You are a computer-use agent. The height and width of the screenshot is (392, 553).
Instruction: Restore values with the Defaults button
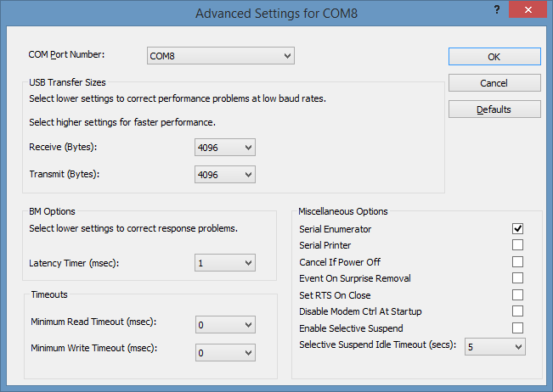pyautogui.click(x=494, y=109)
